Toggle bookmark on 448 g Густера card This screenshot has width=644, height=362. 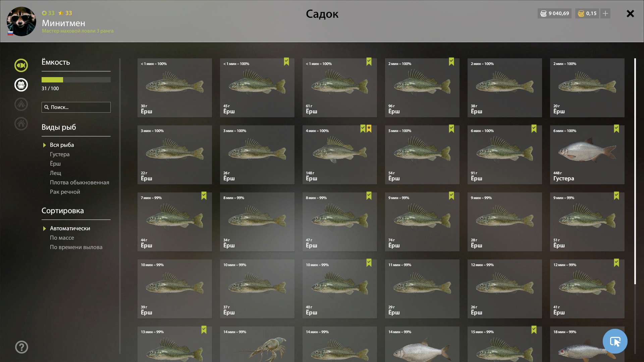616,129
